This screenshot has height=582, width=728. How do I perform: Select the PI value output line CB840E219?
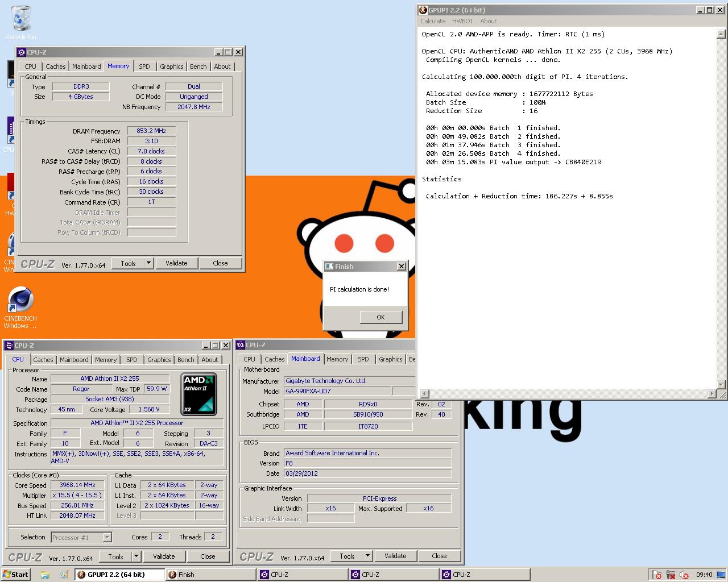[514, 162]
